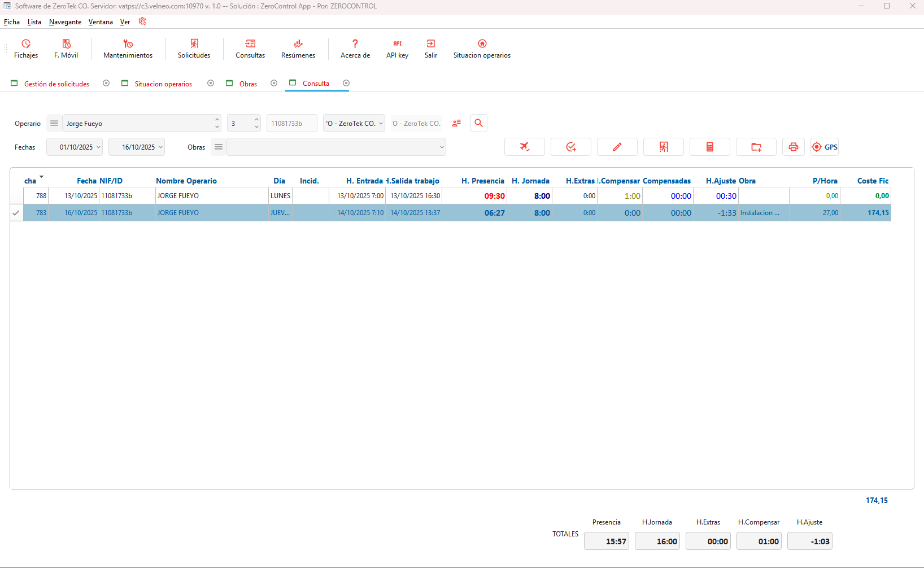Close the Situacion operarios tab
The height and width of the screenshot is (568, 924).
click(x=211, y=83)
